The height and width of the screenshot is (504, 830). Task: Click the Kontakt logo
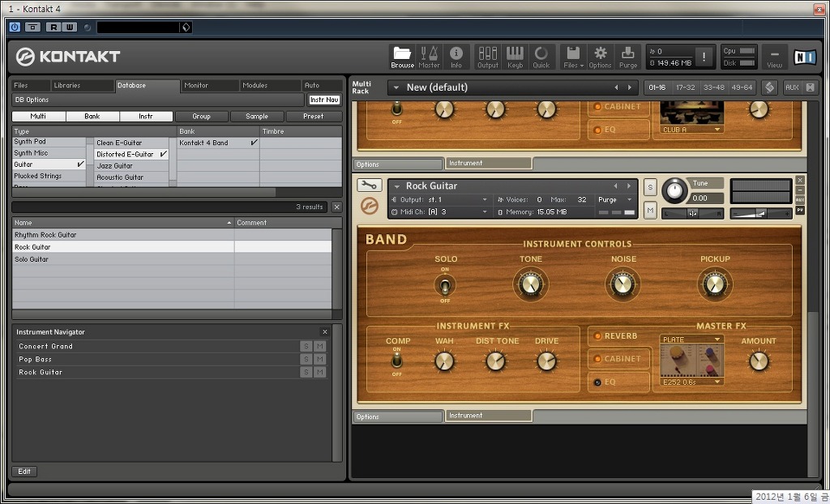tap(68, 57)
